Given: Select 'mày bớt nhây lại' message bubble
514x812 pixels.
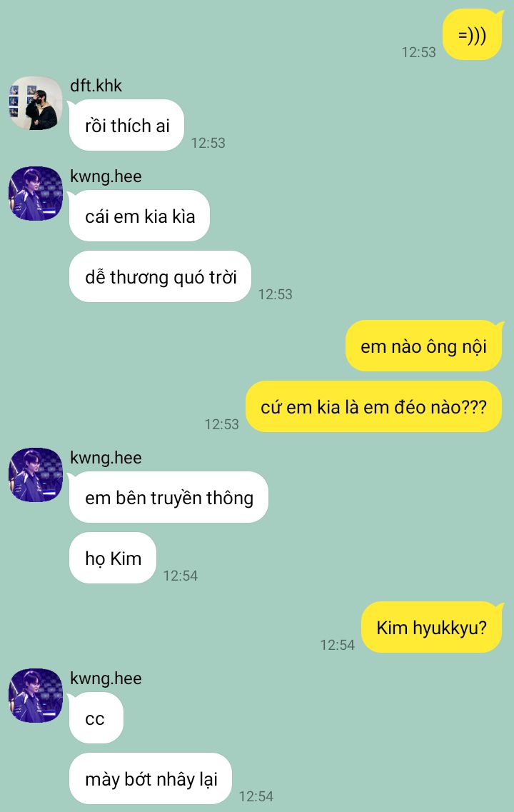Looking at the screenshot, I should coord(151,778).
